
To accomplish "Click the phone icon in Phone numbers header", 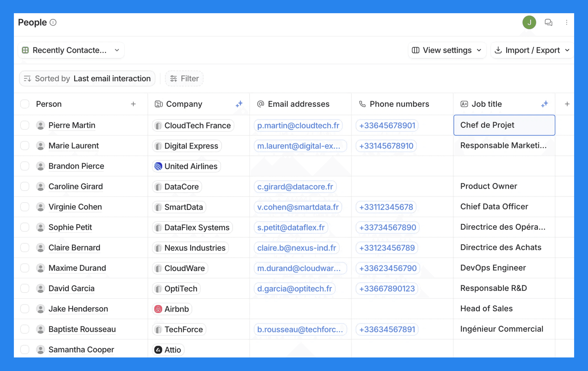I will 362,104.
